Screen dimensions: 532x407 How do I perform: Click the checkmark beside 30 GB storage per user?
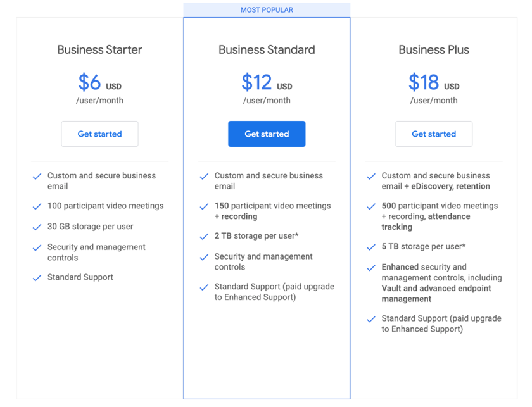pyautogui.click(x=37, y=227)
